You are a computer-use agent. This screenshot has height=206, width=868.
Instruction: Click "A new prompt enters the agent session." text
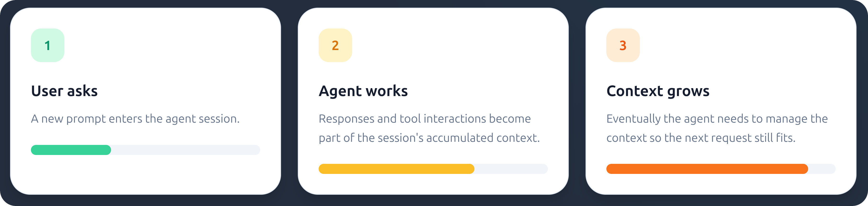tap(135, 119)
